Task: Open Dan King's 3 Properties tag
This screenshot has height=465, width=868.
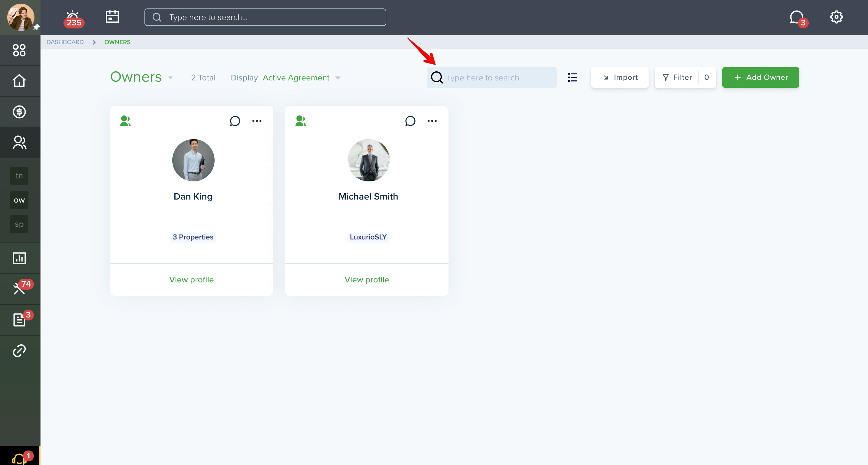Action: (x=193, y=237)
